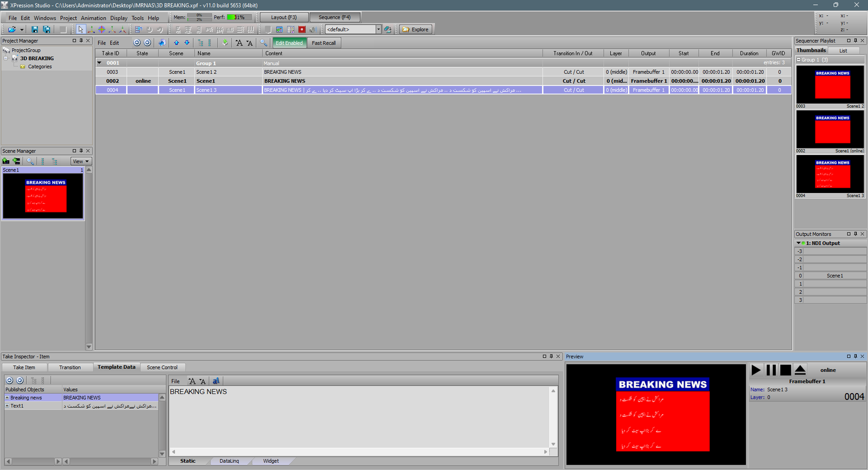Select the arrow pointer tool in main toolbar
Image resolution: width=868 pixels, height=470 pixels.
(81, 29)
